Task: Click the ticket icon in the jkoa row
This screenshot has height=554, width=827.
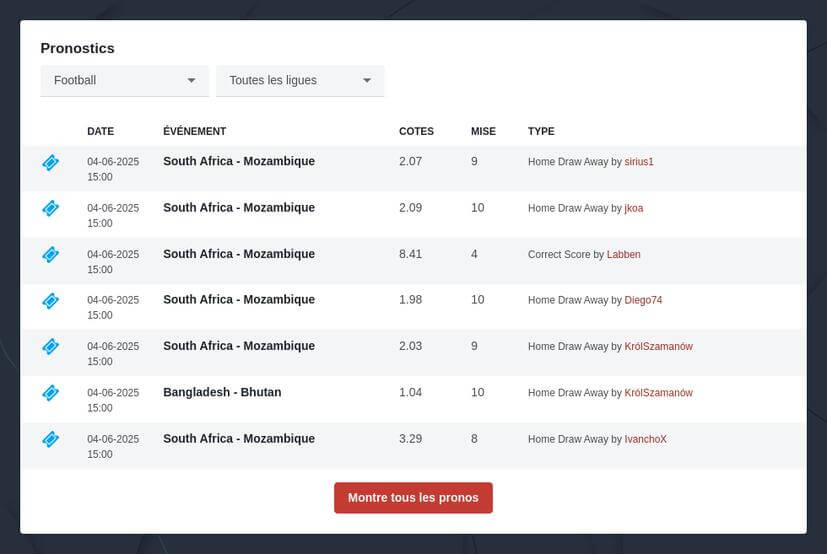Action: [51, 208]
